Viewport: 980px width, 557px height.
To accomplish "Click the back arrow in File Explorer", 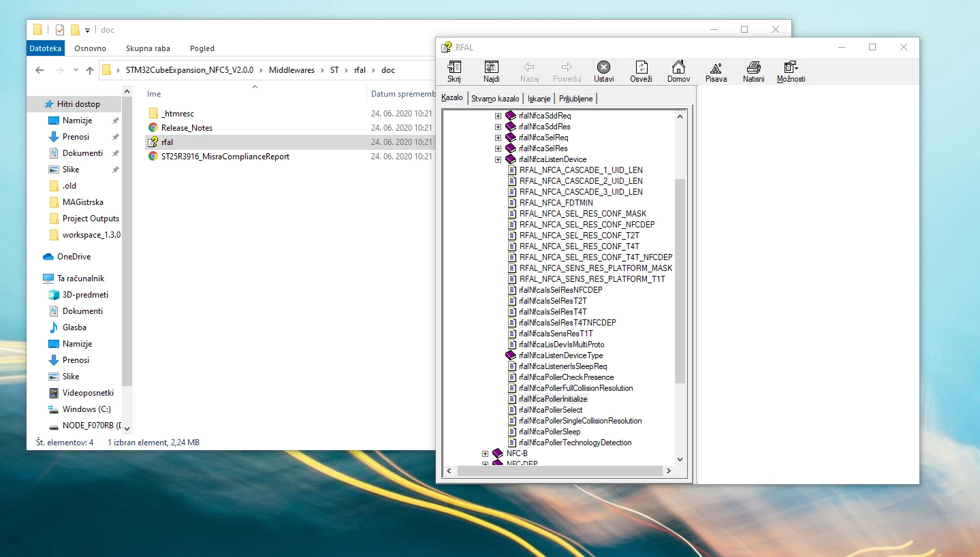I will [39, 70].
